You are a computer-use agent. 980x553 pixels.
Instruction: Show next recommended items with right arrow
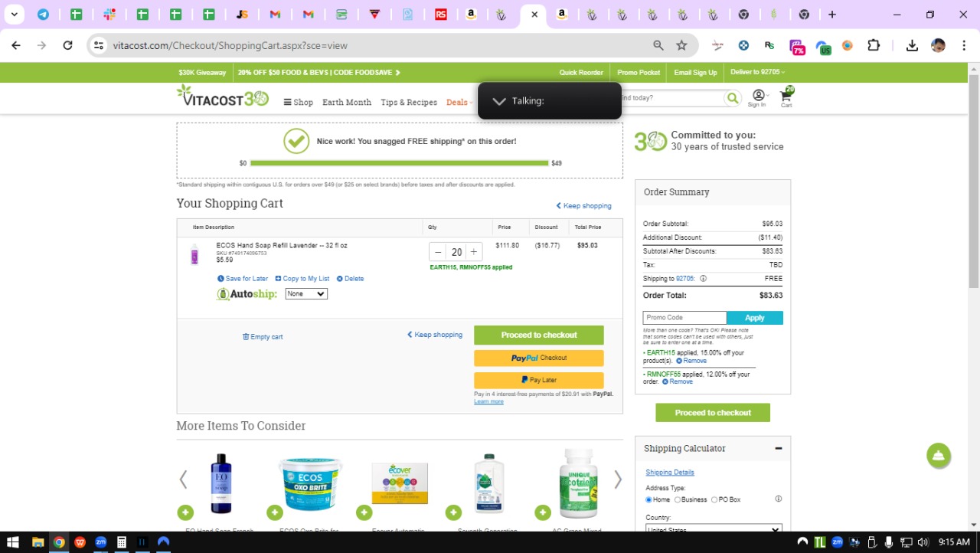click(618, 479)
